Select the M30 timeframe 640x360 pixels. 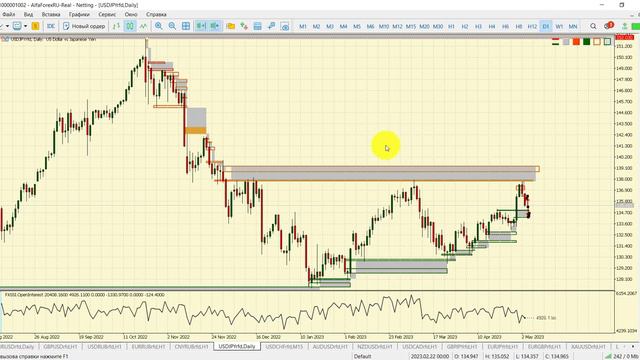[x=438, y=26]
